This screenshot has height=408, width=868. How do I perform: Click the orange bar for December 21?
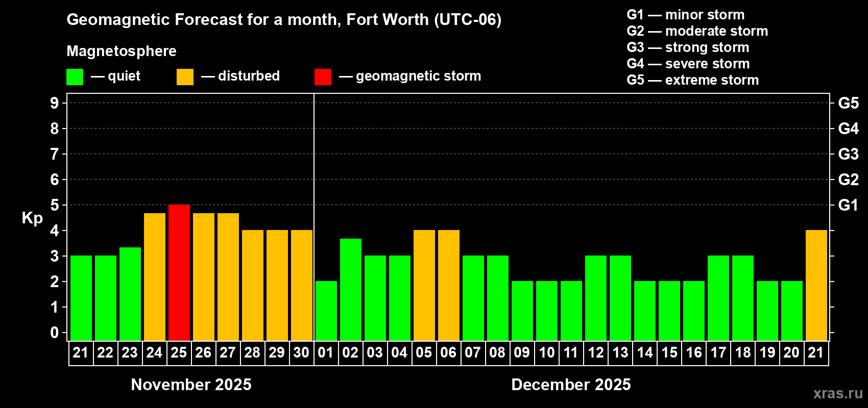[816, 285]
